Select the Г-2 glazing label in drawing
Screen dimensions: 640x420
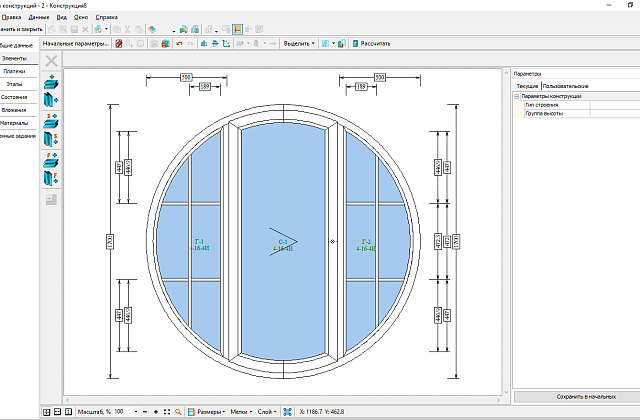tap(366, 245)
